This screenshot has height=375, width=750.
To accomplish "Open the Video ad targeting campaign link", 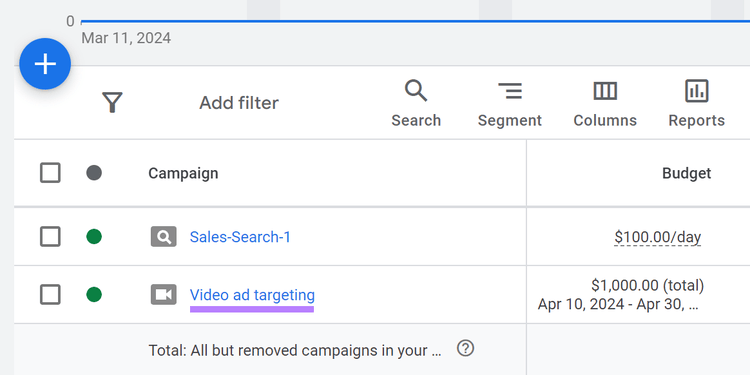I will click(x=252, y=295).
